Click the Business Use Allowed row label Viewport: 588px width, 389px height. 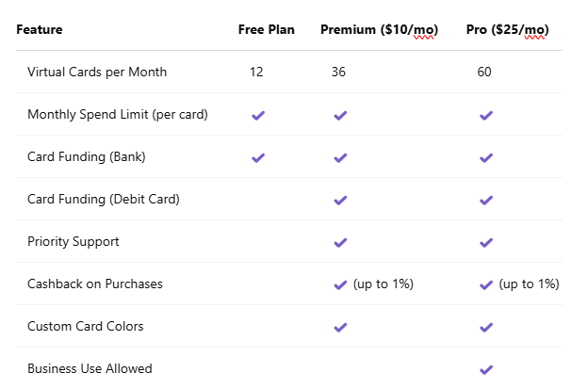90,369
